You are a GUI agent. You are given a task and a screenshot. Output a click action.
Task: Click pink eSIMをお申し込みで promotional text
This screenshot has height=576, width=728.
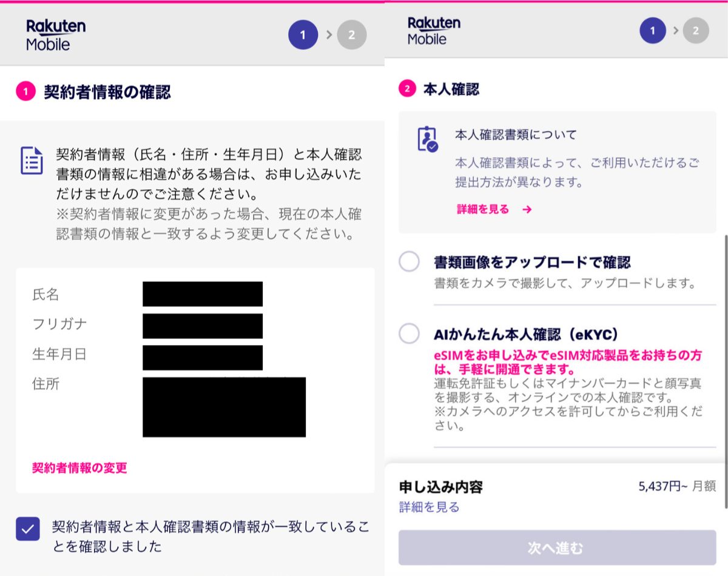pyautogui.click(x=568, y=362)
